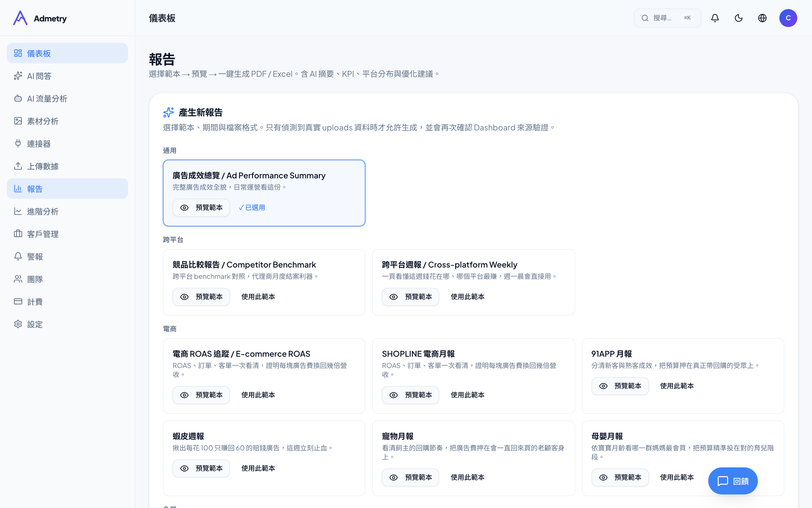This screenshot has height=508, width=812.
Task: Click the 跨平台 category label
Action: pyautogui.click(x=173, y=240)
